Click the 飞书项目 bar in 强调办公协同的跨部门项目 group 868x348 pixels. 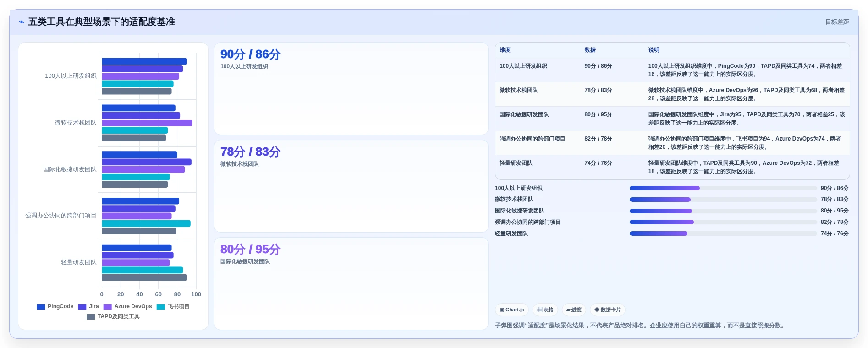click(x=146, y=223)
